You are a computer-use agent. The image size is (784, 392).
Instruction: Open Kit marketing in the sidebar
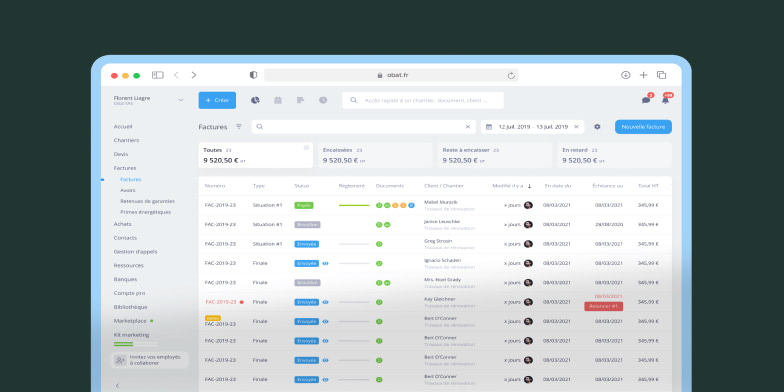132,335
